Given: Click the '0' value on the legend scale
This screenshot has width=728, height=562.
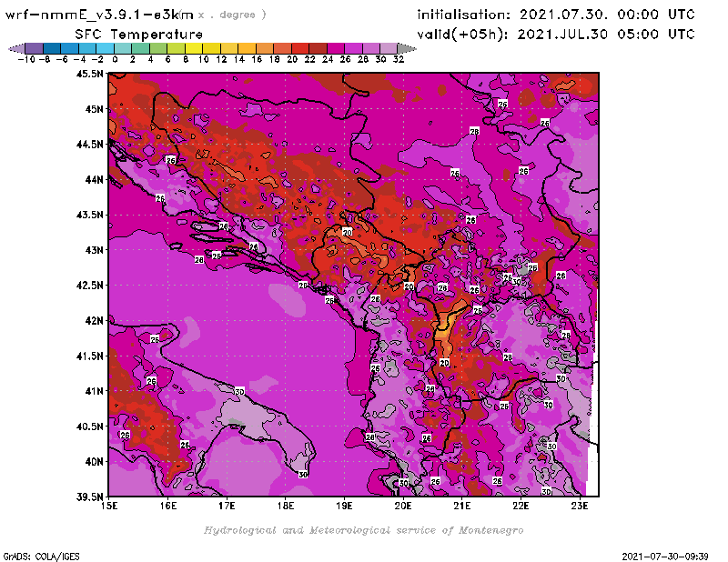Looking at the screenshot, I should [x=115, y=59].
